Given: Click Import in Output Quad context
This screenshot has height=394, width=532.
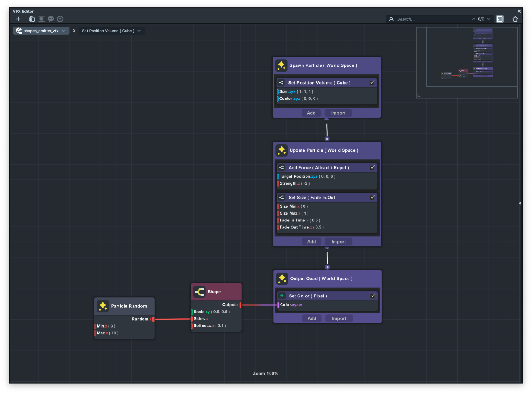Looking at the screenshot, I should pos(339,318).
